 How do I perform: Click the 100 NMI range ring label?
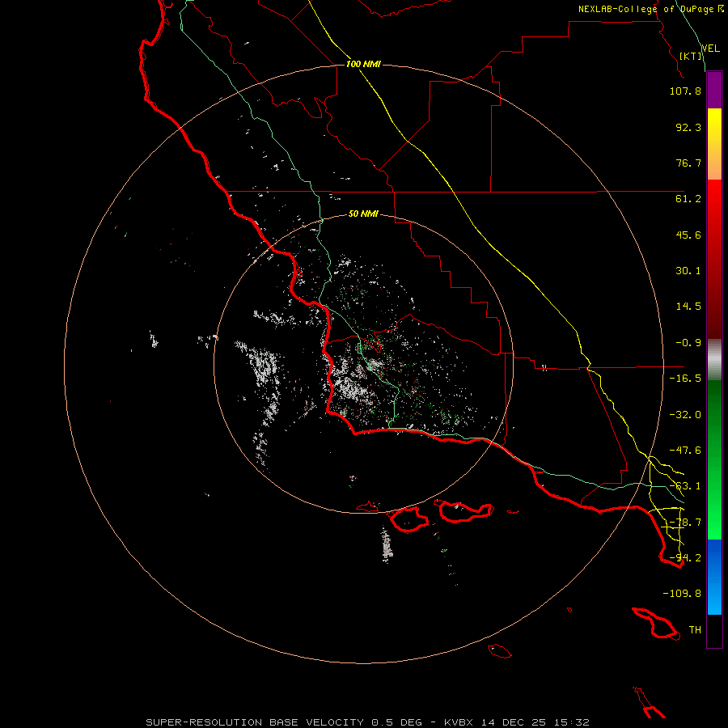(363, 64)
